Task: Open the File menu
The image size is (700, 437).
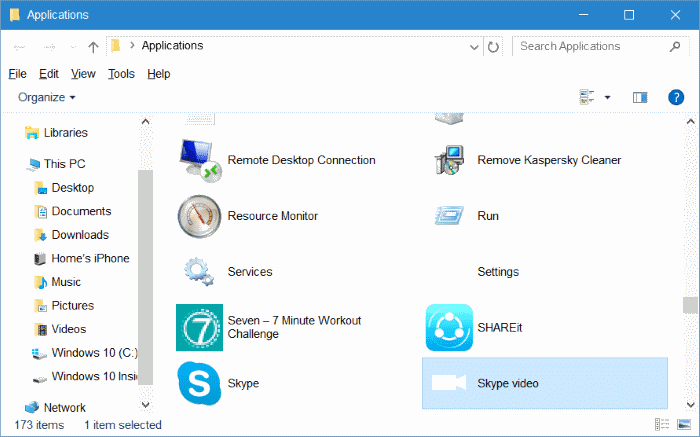Action: (x=17, y=74)
